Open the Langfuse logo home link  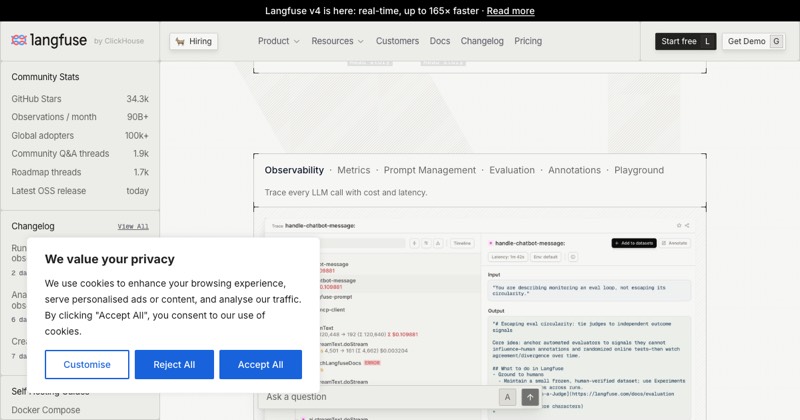coord(49,40)
